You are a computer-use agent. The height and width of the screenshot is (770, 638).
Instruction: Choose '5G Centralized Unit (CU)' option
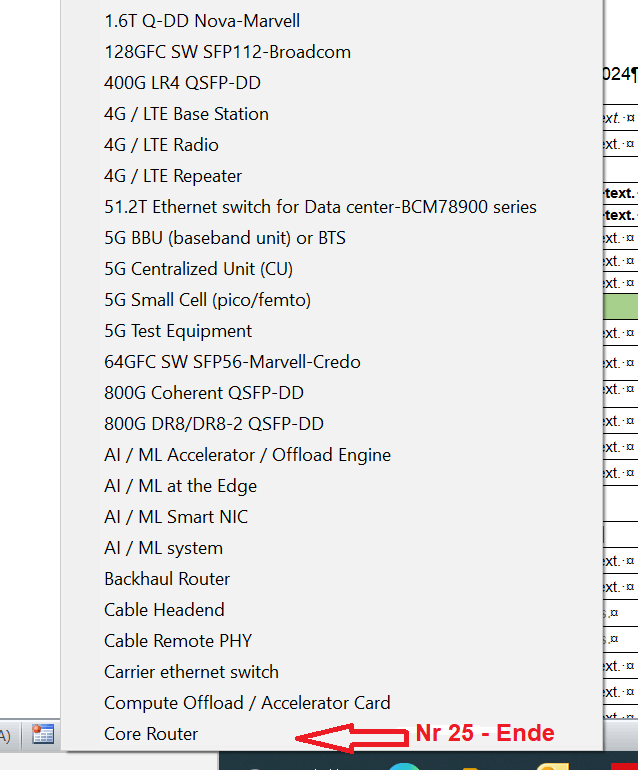198,269
